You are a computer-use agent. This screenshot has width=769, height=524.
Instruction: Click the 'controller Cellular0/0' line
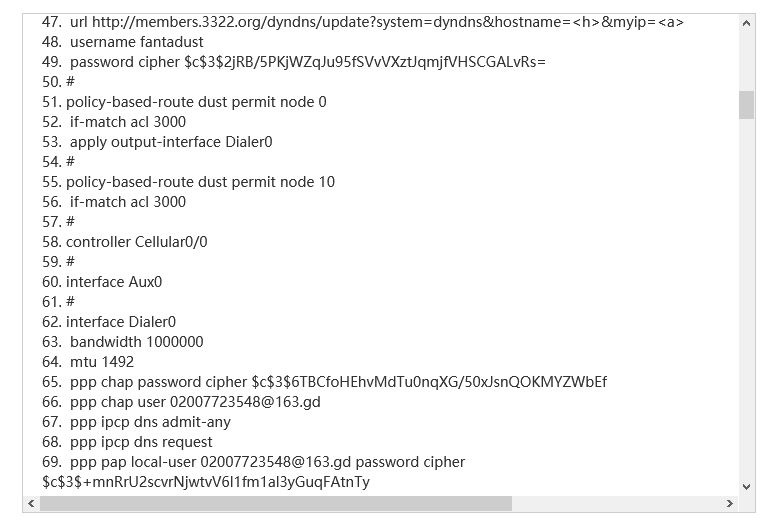coord(137,242)
